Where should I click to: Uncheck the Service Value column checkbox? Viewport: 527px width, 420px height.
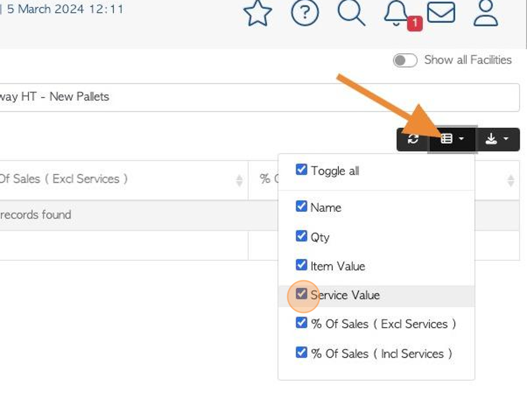pos(301,294)
